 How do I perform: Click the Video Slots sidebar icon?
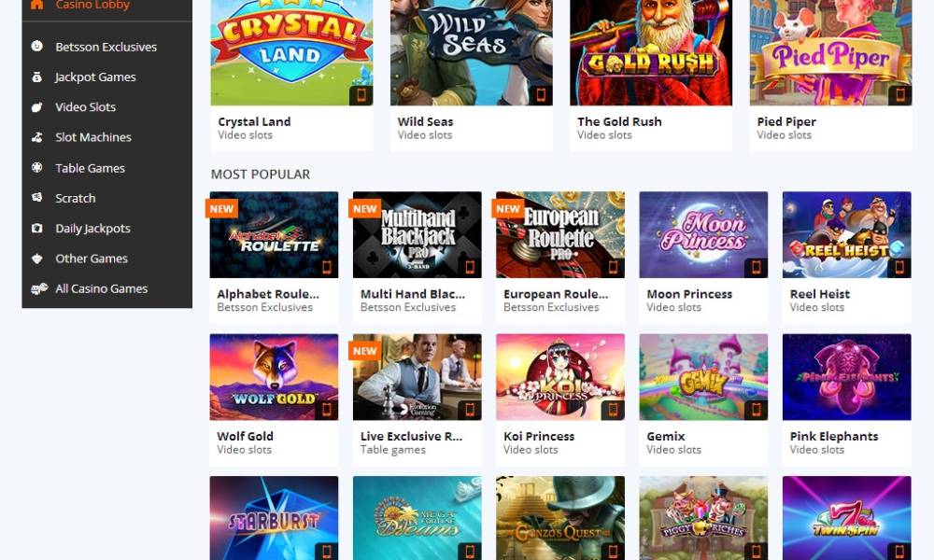click(x=37, y=107)
